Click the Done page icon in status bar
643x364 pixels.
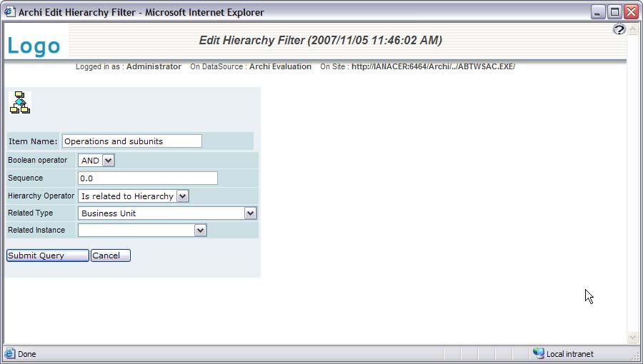(10, 353)
